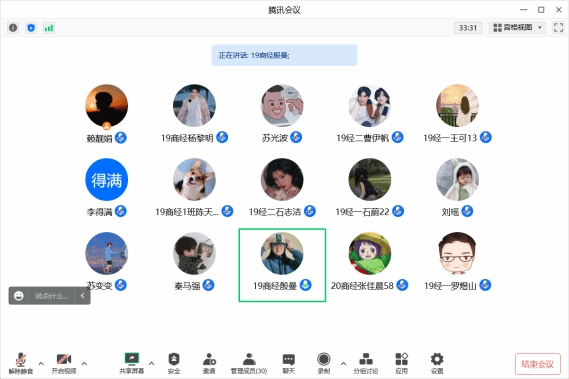Open breakout rooms discussion icon
The height and width of the screenshot is (379, 569).
(x=366, y=359)
